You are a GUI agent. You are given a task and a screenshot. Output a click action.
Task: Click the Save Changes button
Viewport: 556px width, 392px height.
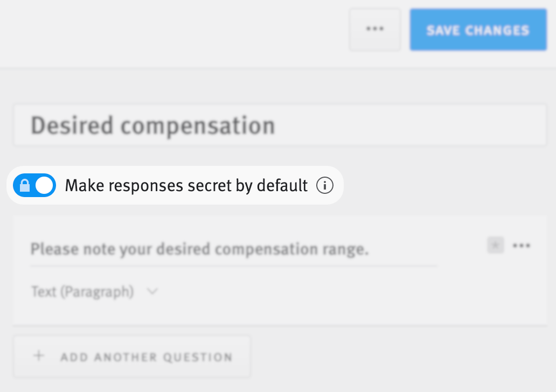(x=477, y=30)
